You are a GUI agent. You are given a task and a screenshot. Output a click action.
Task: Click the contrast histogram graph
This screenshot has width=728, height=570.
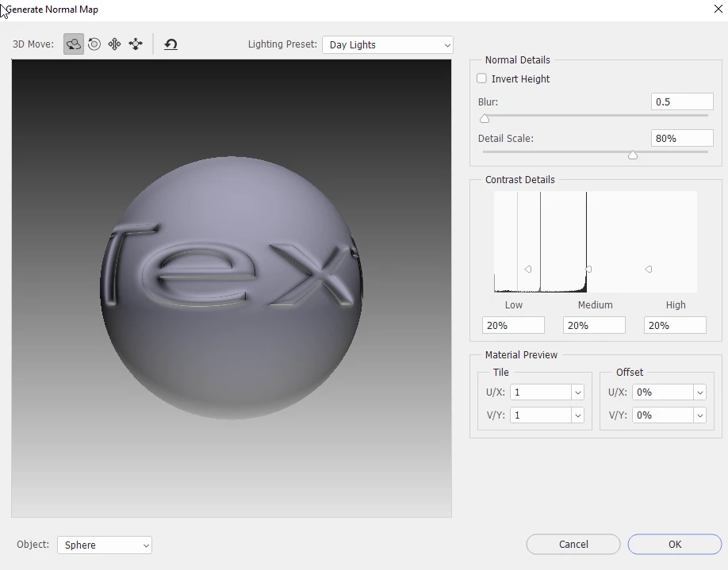(x=596, y=242)
